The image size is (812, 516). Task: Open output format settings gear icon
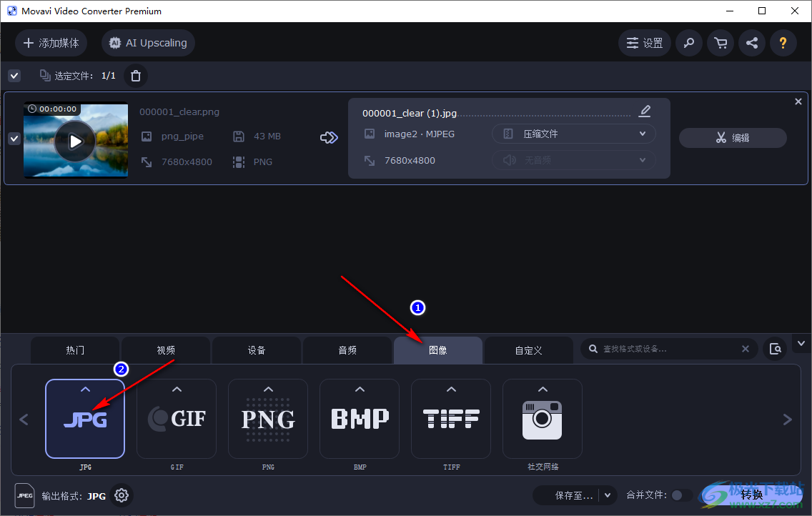click(122, 495)
